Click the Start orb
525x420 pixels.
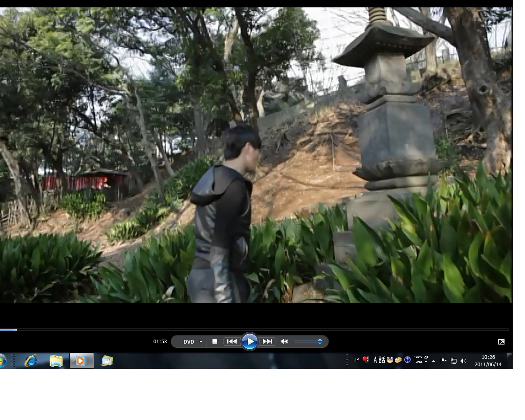pos(2,361)
